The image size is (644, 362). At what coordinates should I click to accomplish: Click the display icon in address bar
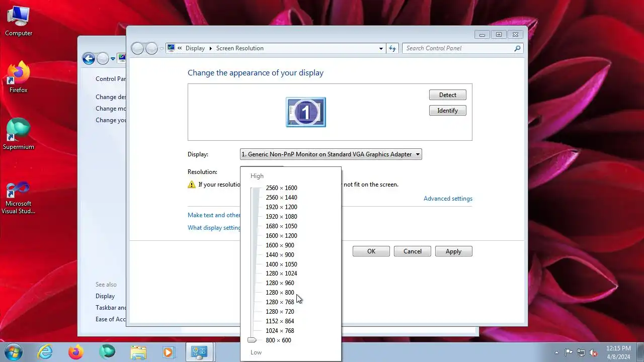coord(171,48)
